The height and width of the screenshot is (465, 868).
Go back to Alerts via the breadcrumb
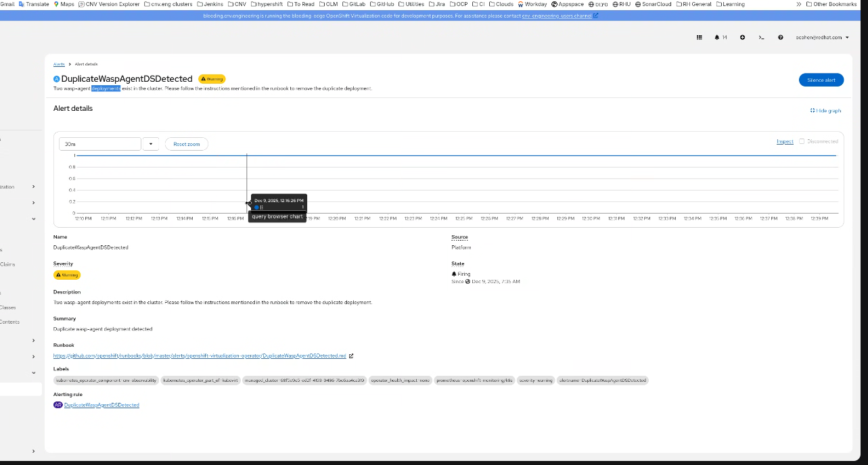(x=59, y=64)
